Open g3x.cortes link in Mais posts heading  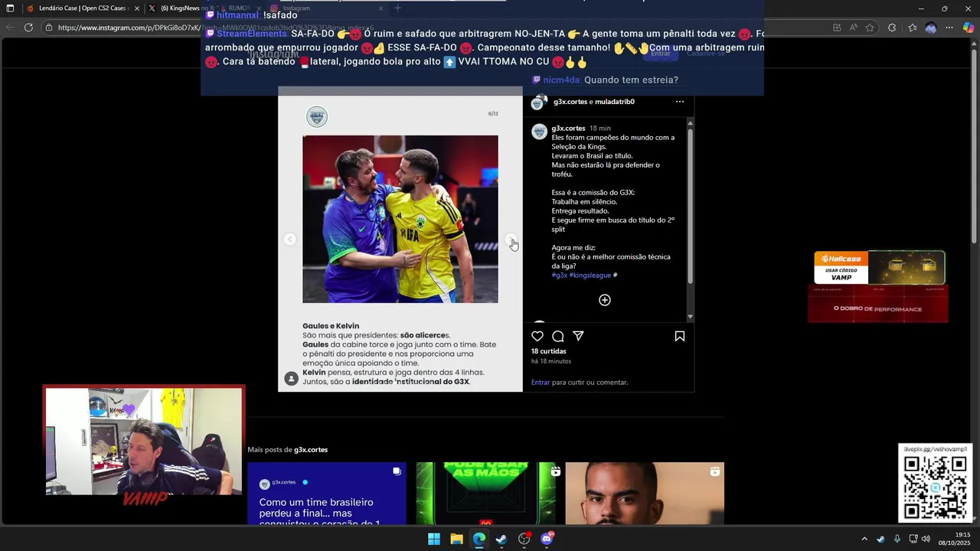pos(311,449)
